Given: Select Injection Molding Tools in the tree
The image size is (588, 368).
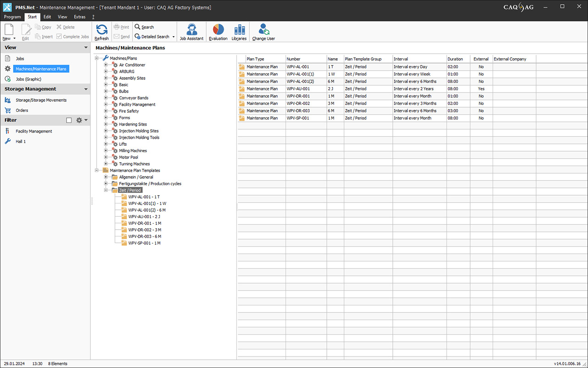Looking at the screenshot, I should [139, 137].
